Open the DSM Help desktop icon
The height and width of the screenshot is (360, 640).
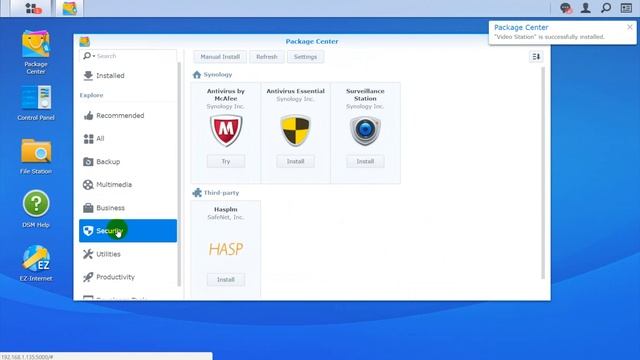[36, 209]
